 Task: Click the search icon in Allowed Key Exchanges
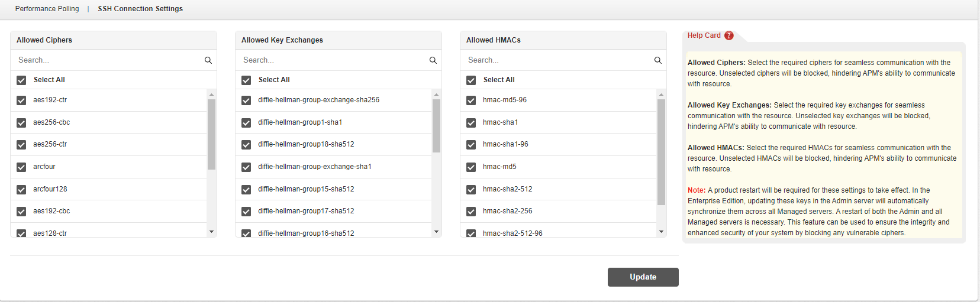click(x=433, y=60)
